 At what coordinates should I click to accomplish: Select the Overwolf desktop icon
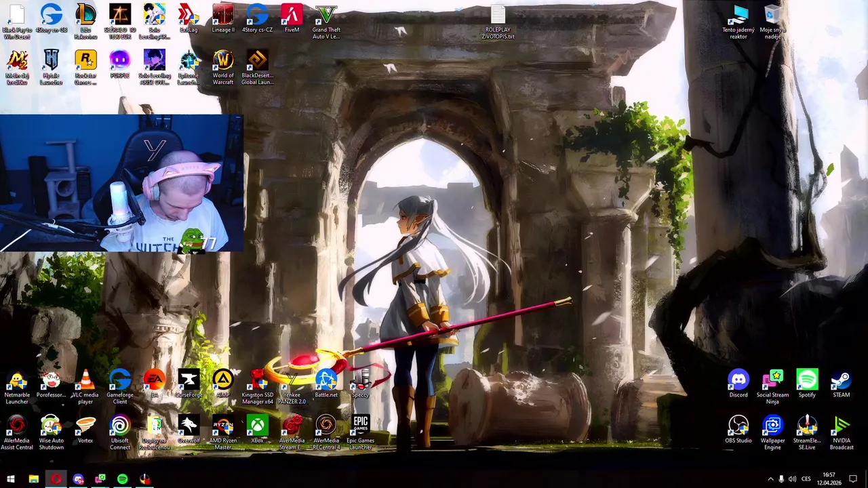[189, 430]
